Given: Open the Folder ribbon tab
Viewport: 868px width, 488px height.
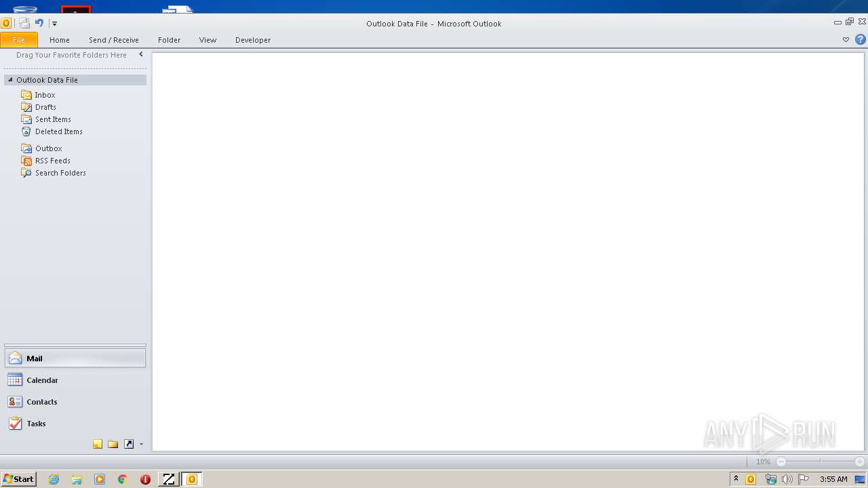Looking at the screenshot, I should coord(170,40).
